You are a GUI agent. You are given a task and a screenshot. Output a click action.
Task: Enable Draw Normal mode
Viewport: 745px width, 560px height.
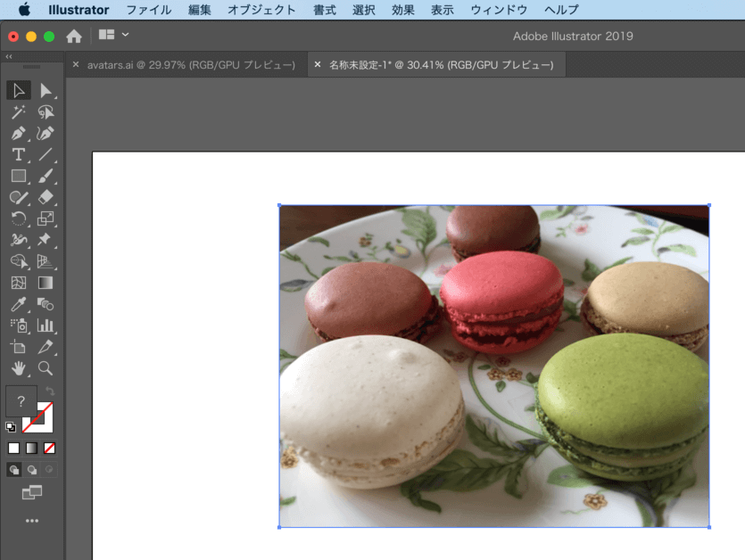[x=14, y=469]
